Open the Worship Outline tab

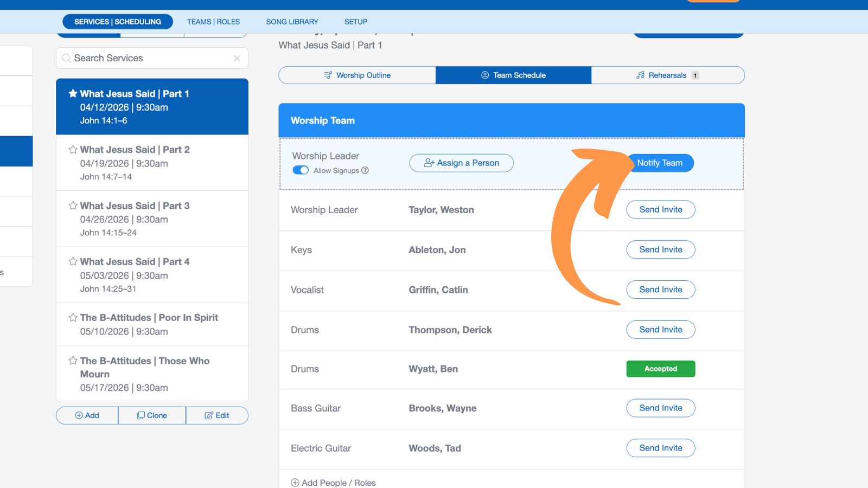(x=357, y=75)
